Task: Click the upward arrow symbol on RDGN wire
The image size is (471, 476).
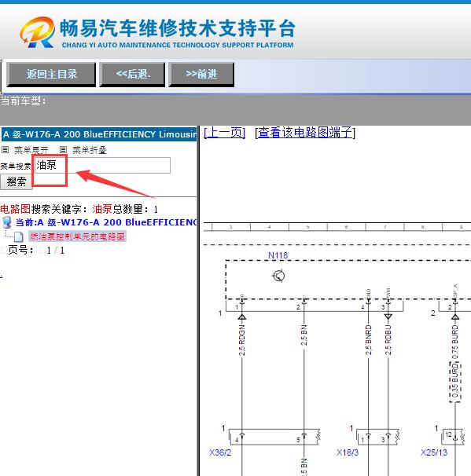Action: click(242, 317)
